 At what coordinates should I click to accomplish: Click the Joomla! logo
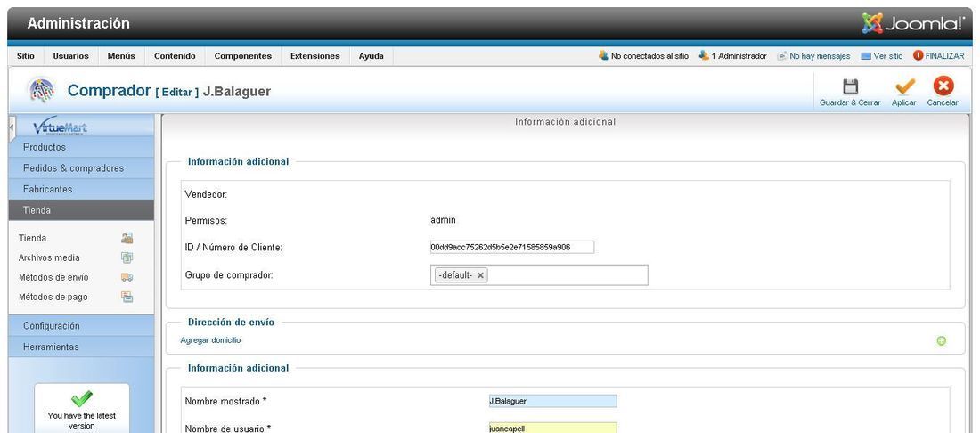(x=913, y=23)
